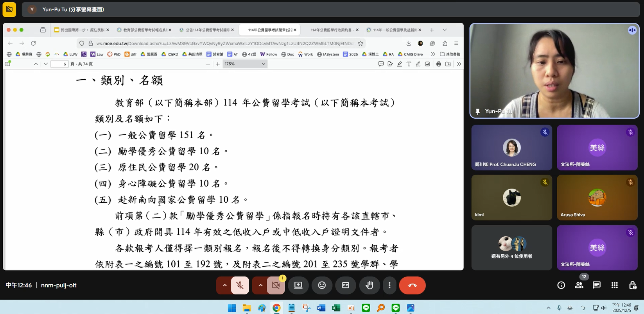The height and width of the screenshot is (314, 644).
Task: Open the in-call chat panel
Action: pos(597,285)
